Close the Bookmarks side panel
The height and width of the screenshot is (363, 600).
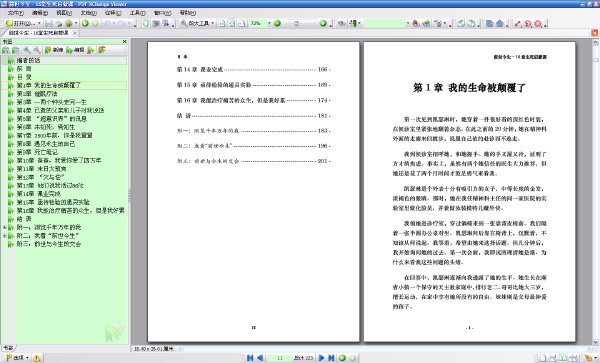tap(124, 41)
